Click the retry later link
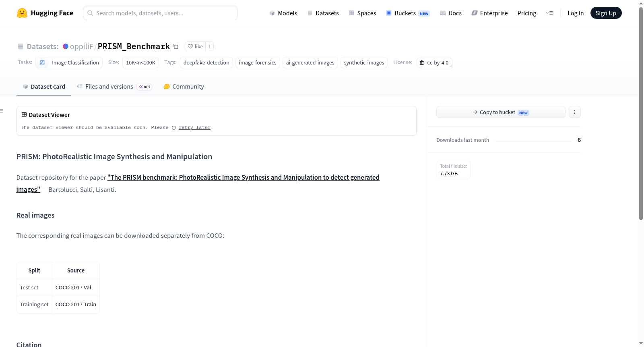 click(195, 128)
